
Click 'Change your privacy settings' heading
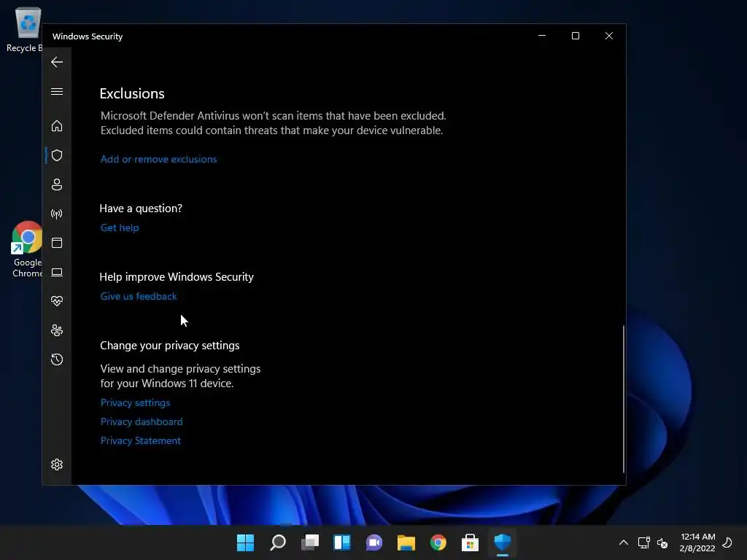point(169,345)
